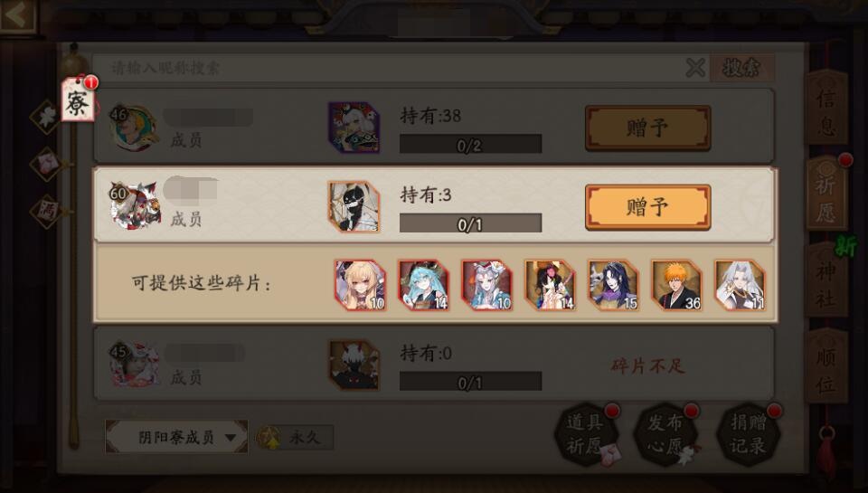Viewport: 868px width, 493px height.
Task: Click the 搜索 search button
Action: pyautogui.click(x=741, y=68)
